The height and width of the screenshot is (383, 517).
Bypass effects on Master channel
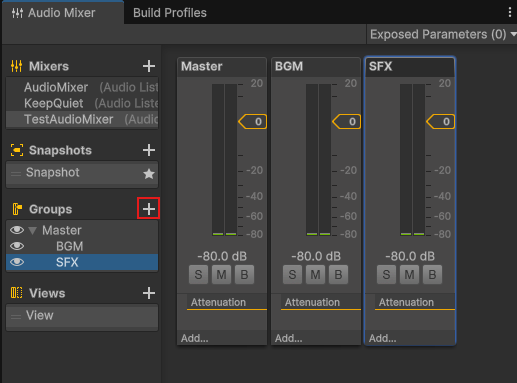point(244,275)
